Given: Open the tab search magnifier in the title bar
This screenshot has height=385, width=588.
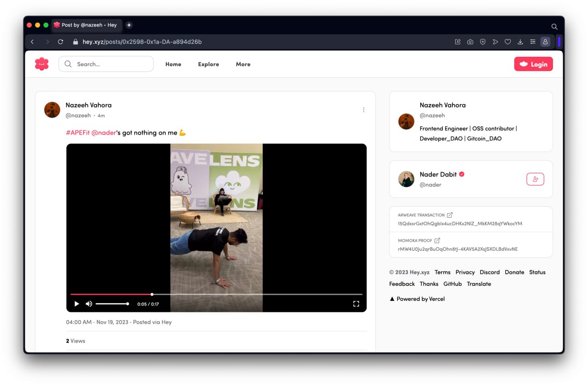Looking at the screenshot, I should pos(554,27).
